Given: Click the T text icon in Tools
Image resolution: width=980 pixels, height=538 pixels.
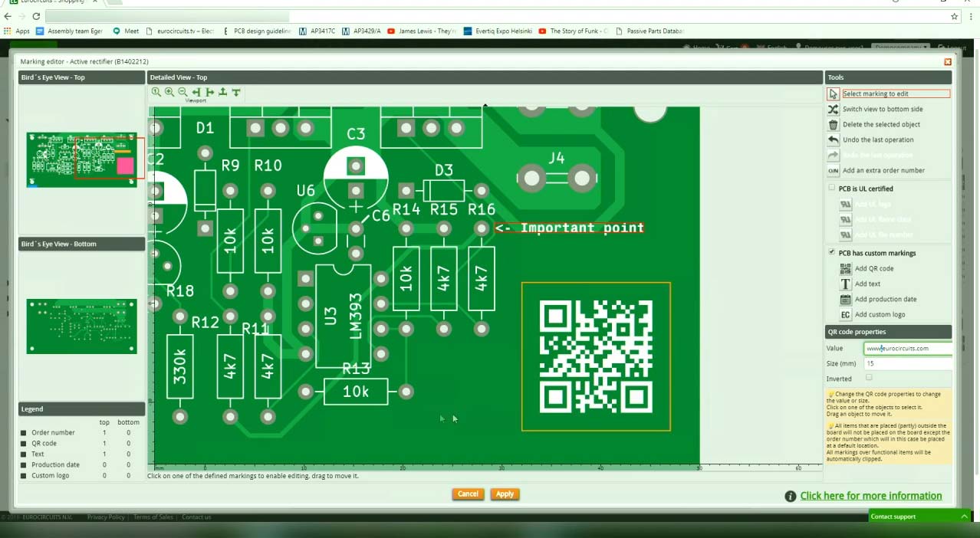Looking at the screenshot, I should pyautogui.click(x=845, y=284).
